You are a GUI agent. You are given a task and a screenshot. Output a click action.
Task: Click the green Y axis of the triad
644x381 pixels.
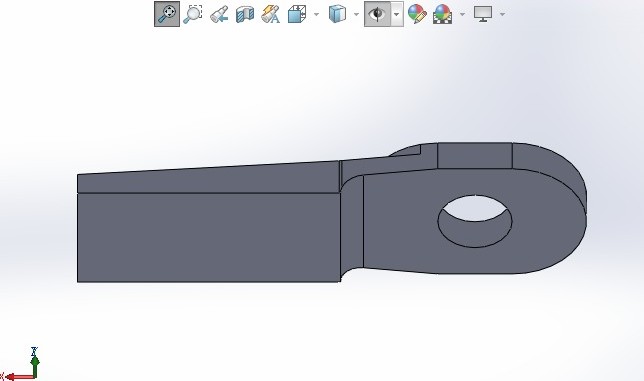click(35, 367)
